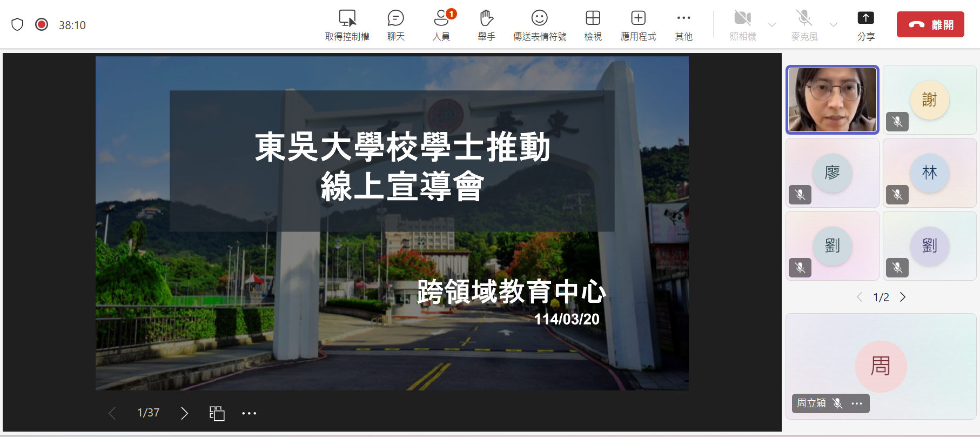Image resolution: width=980 pixels, height=437 pixels.
Task: Click the shield security icon
Action: point(17,24)
